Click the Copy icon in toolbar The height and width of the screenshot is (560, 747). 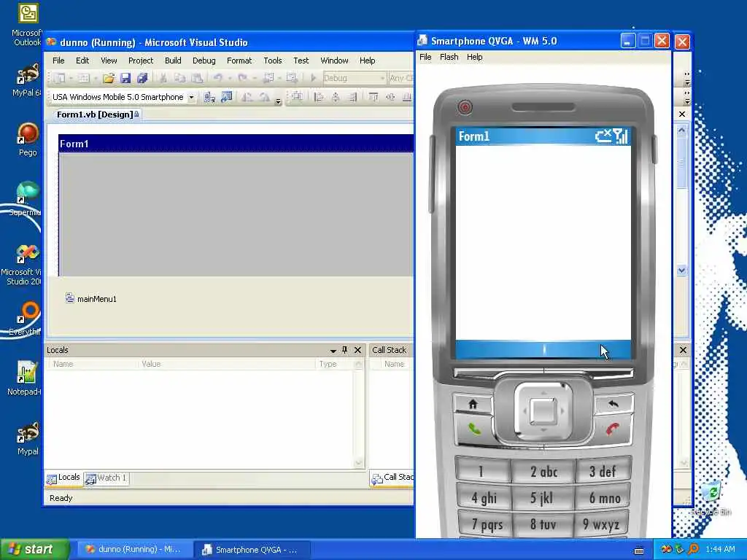pos(179,78)
